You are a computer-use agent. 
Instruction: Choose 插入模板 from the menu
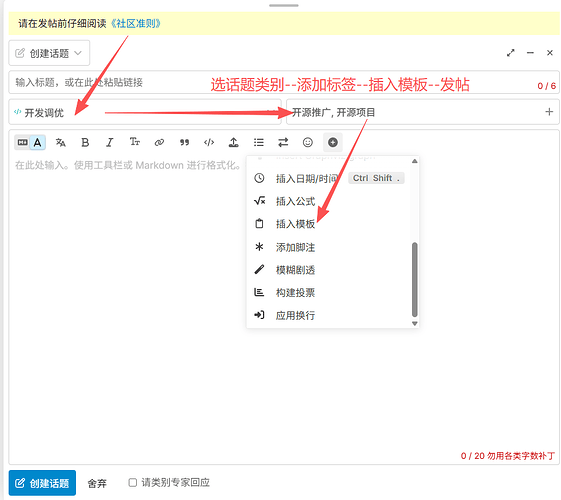[329, 224]
